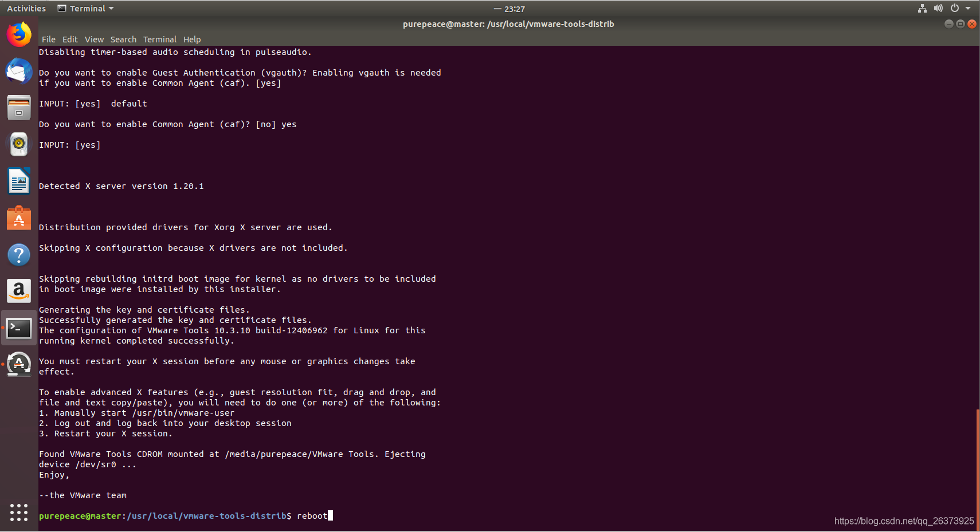Click '1. Manually start /usr/bin/vmware-user' line
Screen dimensions: 980x532
(x=136, y=413)
